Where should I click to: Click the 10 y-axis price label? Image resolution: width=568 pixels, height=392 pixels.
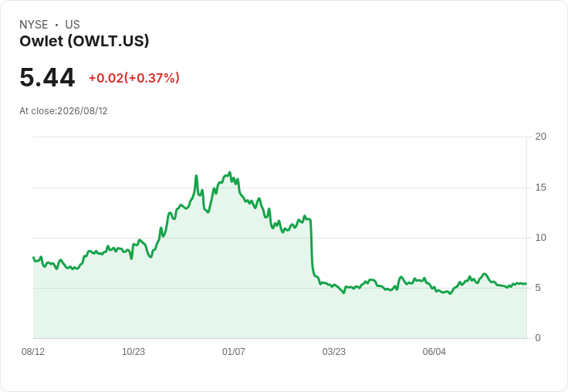pos(541,238)
